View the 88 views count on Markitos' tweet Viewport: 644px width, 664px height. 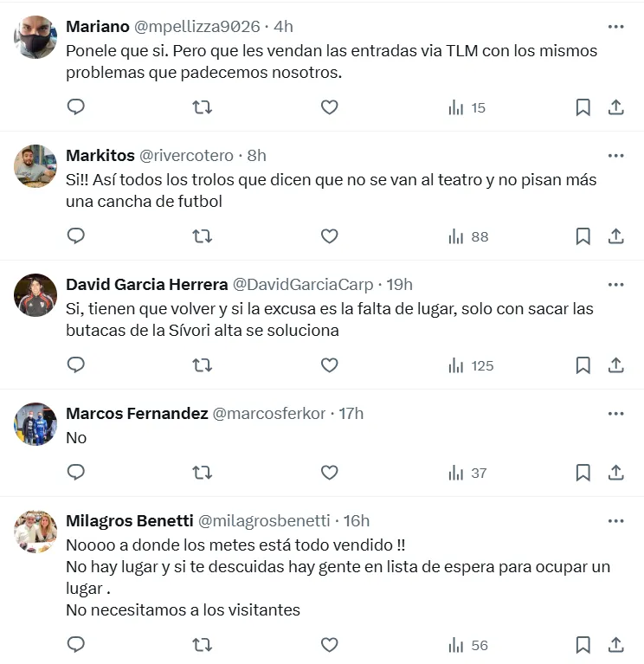click(x=468, y=236)
